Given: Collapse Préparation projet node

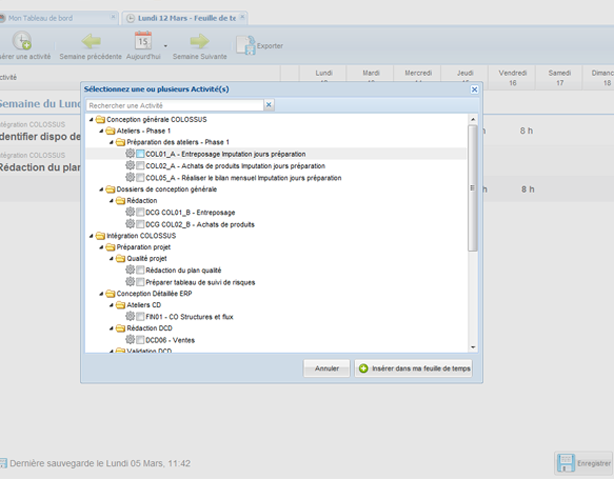Looking at the screenshot, I should pyautogui.click(x=101, y=247).
